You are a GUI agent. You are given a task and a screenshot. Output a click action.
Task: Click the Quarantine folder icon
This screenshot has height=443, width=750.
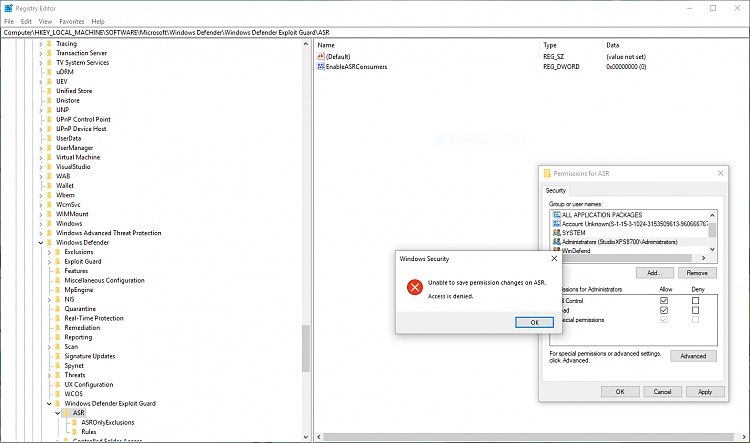pos(58,309)
